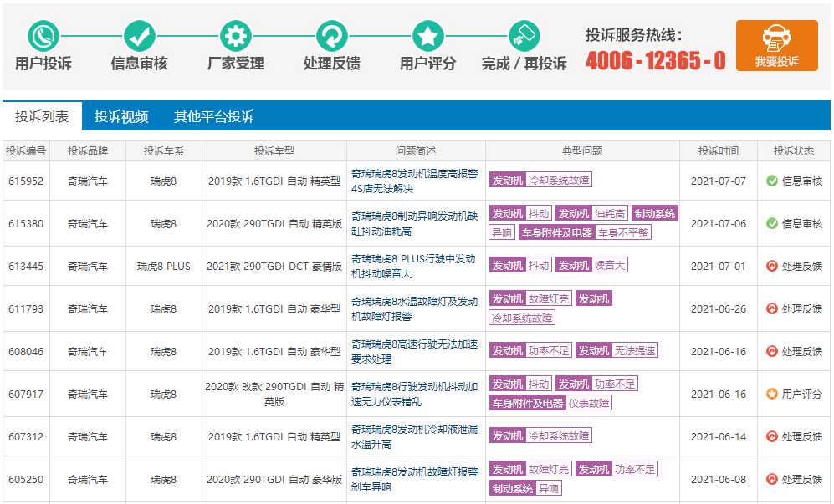834x504 pixels.
Task: Click 瑞虎8 PLUS car series cell
Action: [x=164, y=266]
